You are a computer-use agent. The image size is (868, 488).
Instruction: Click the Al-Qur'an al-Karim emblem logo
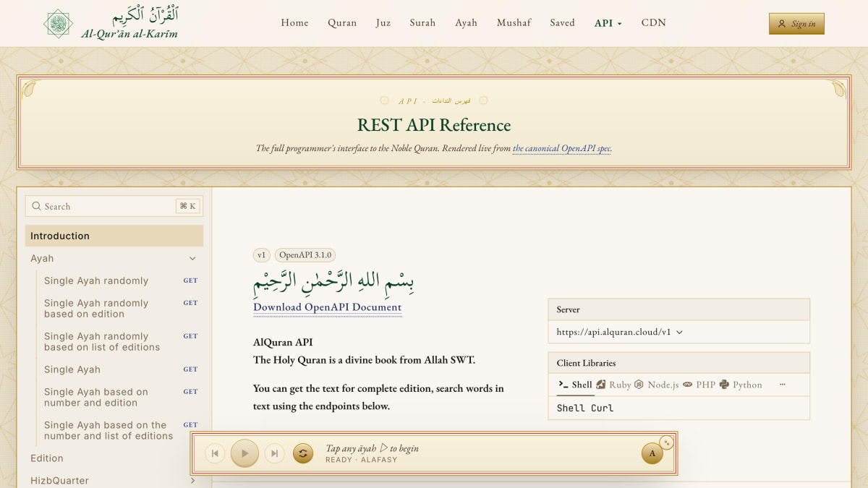(x=58, y=23)
